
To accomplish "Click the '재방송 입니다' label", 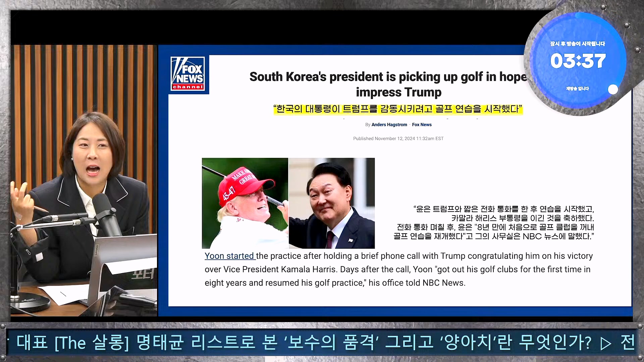I will point(578,88).
